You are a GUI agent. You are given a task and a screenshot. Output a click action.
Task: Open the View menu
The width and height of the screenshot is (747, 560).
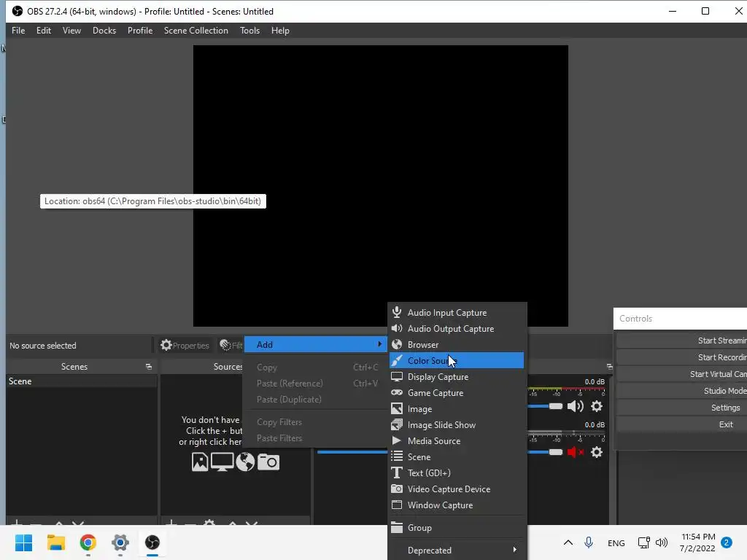tap(71, 31)
